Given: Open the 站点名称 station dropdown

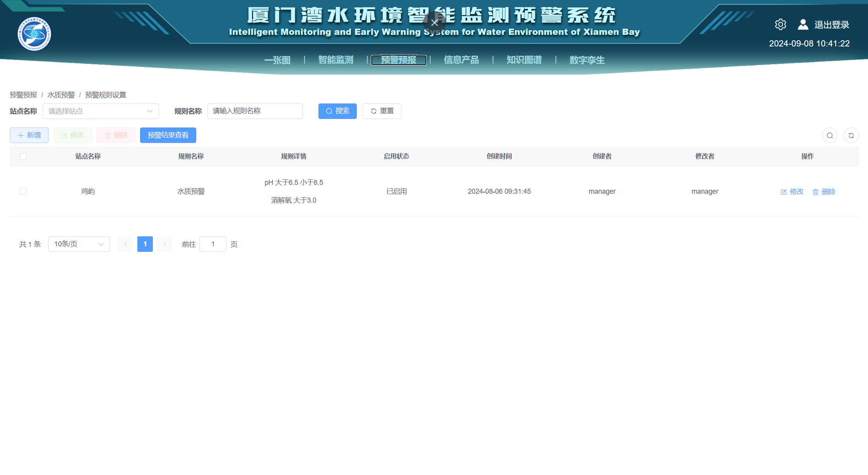Looking at the screenshot, I should [x=101, y=111].
